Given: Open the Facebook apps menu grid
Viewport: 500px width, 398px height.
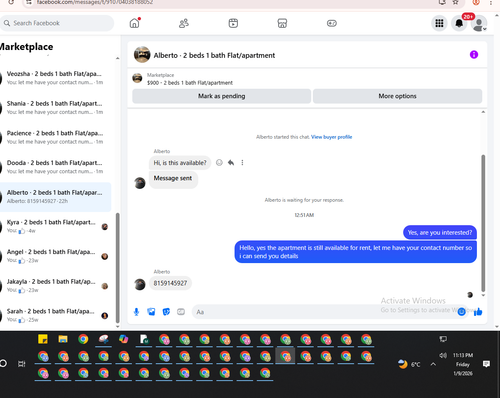Looking at the screenshot, I should coord(439,23).
